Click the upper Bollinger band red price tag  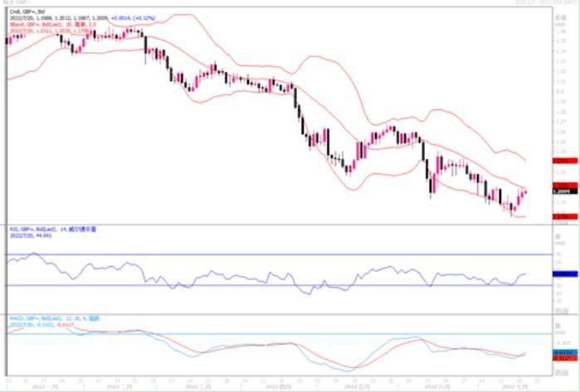click(565, 161)
